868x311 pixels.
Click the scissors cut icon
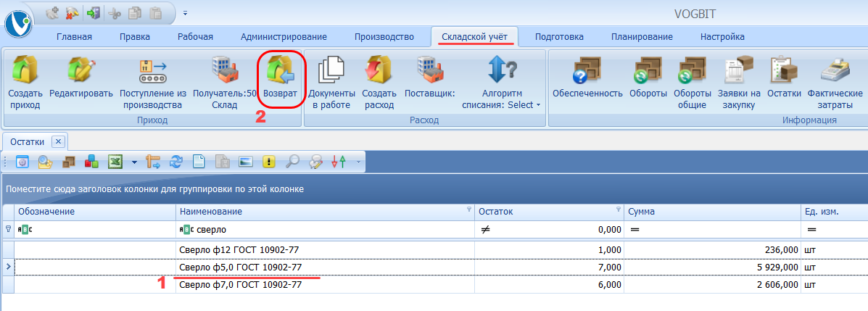point(115,12)
